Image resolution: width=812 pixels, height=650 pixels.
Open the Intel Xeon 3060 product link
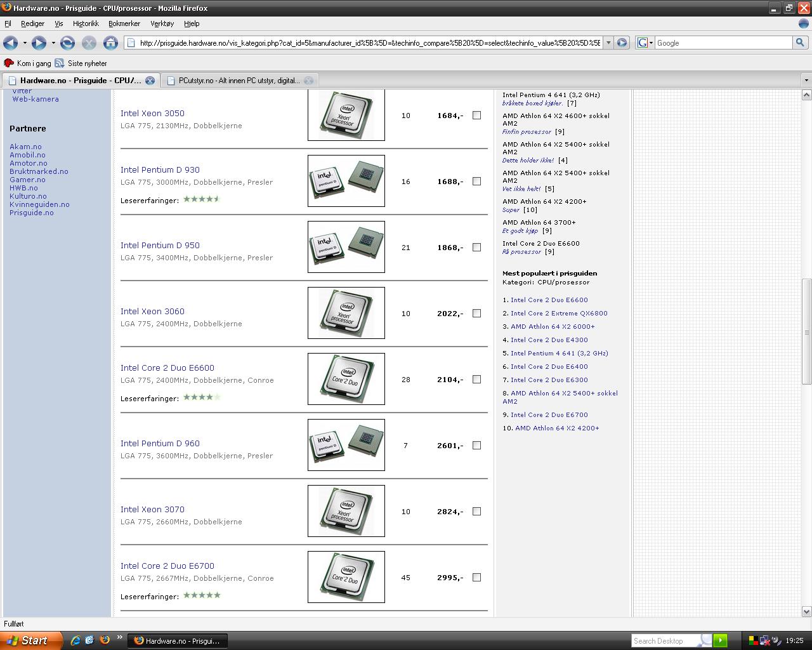pyautogui.click(x=152, y=311)
